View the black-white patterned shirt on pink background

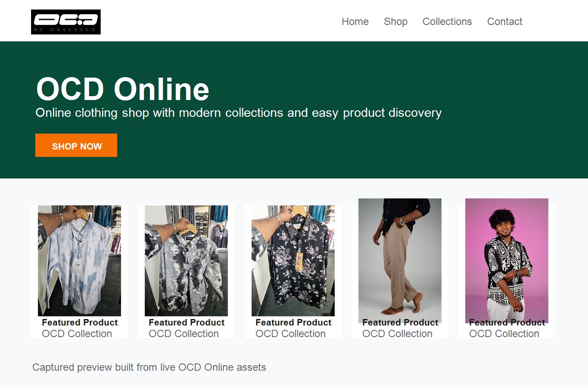click(507, 261)
